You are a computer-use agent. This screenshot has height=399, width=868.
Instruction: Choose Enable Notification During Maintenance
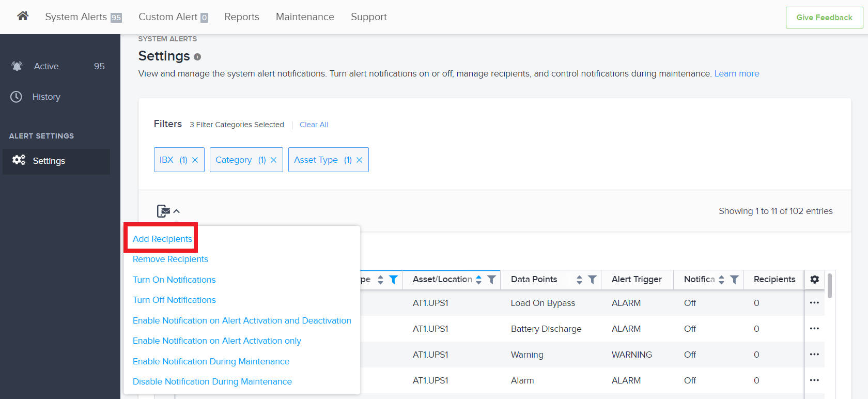coord(211,361)
